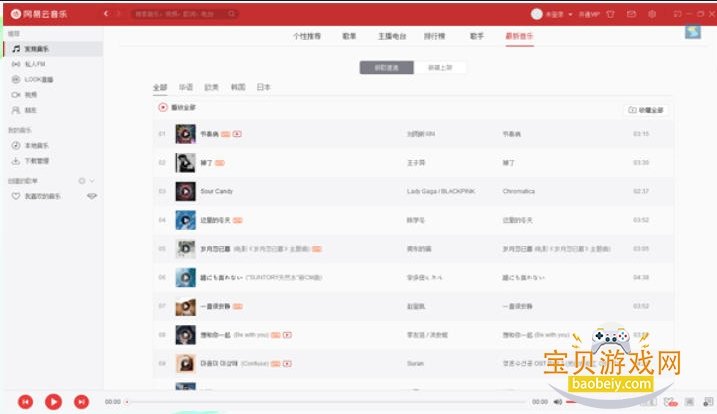Image resolution: width=717 pixels, height=414 pixels.
Task: Go back to the previous track
Action: (x=25, y=402)
